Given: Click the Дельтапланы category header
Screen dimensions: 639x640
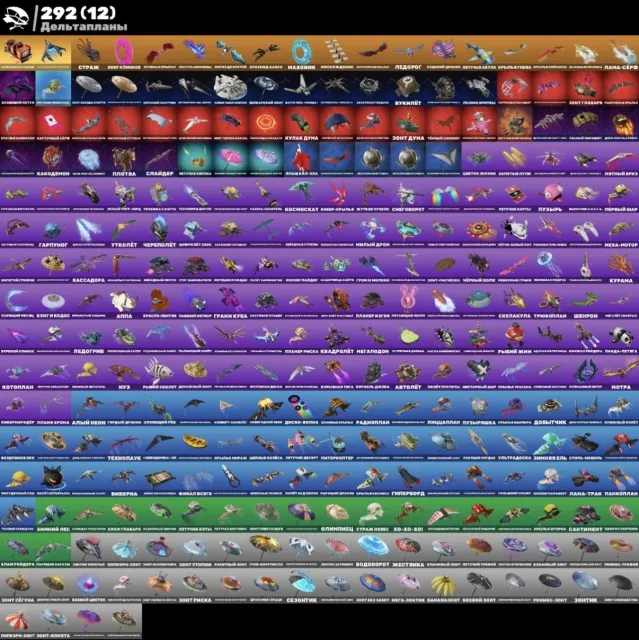Looking at the screenshot, I should coord(84,27).
